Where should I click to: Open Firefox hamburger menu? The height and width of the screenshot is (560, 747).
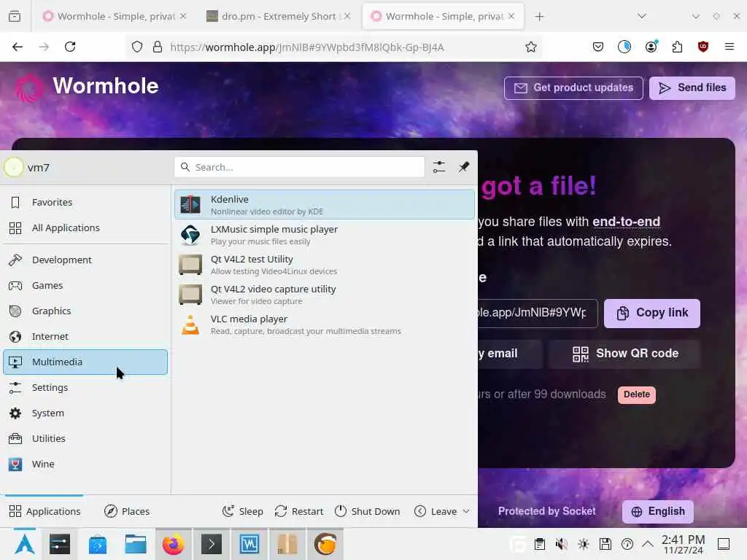click(729, 47)
